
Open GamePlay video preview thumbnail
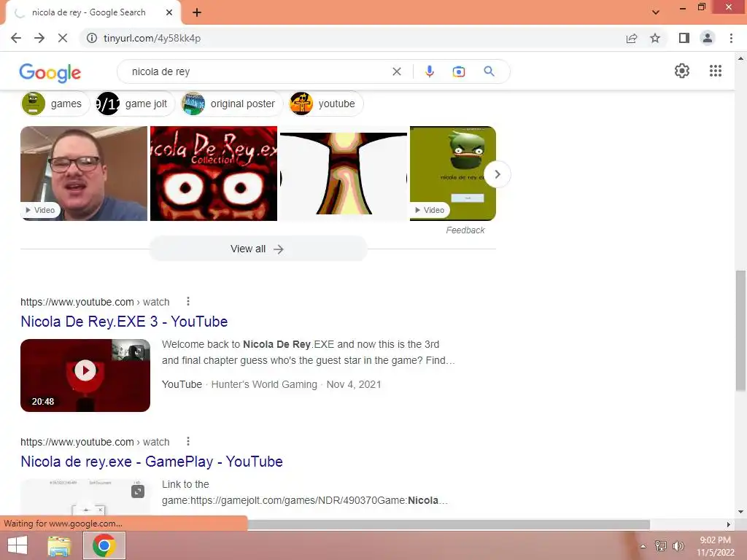[x=85, y=497]
